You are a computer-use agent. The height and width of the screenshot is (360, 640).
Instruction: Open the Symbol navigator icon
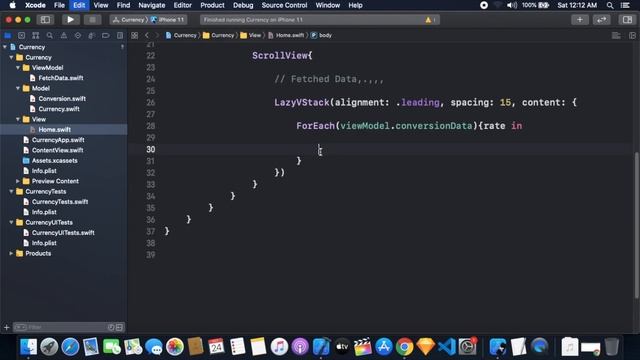click(36, 36)
